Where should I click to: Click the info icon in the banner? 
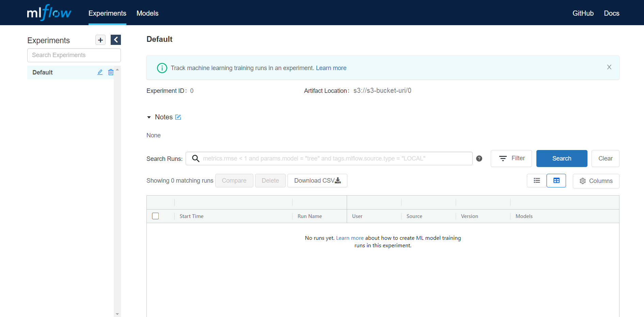162,68
